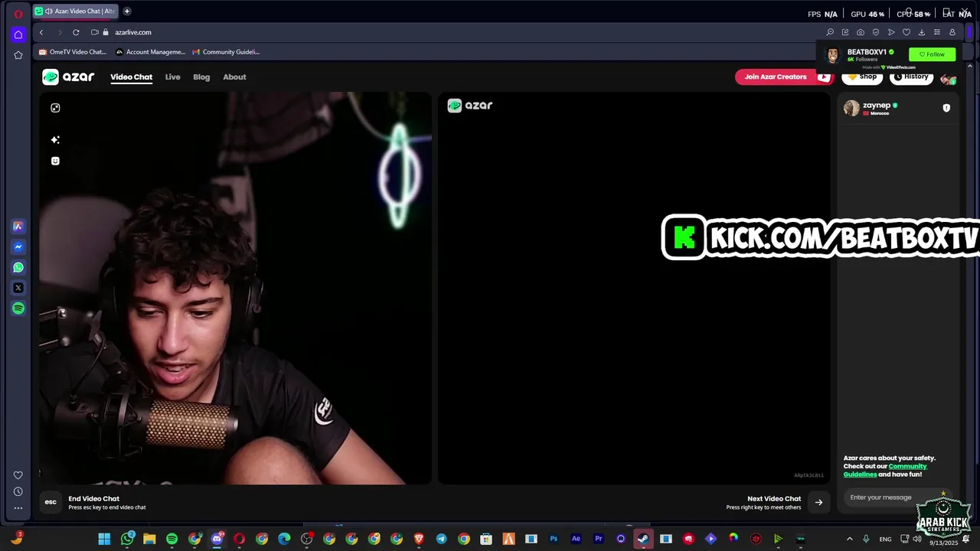Open WhatsApp in Opera sidebar
Screen dimensions: 980x551
(x=18, y=268)
